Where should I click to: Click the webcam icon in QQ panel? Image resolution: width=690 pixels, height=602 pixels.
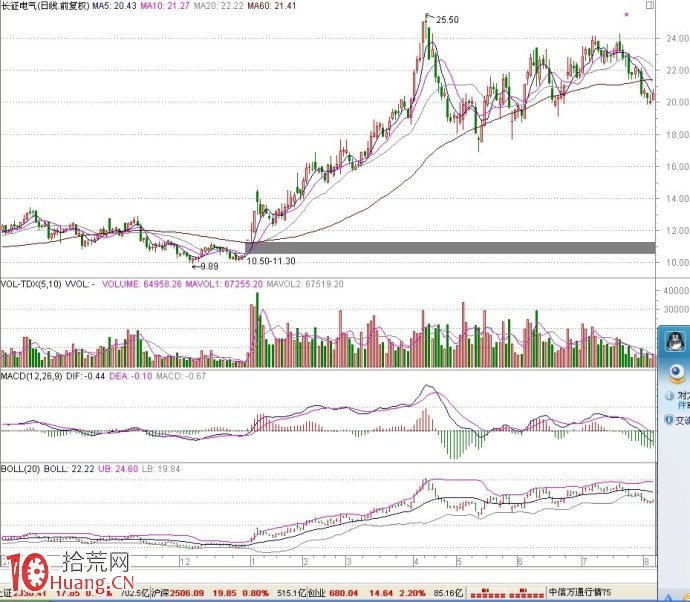pos(676,374)
